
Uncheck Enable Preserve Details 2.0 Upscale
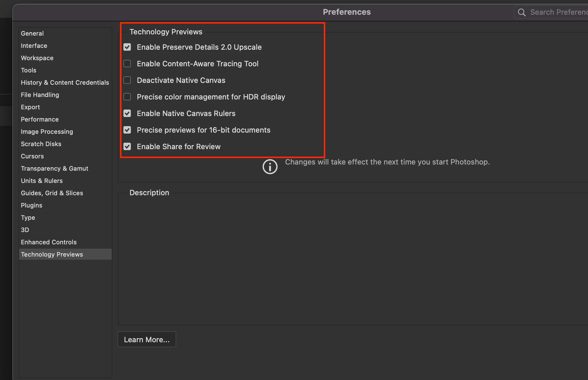click(x=127, y=47)
